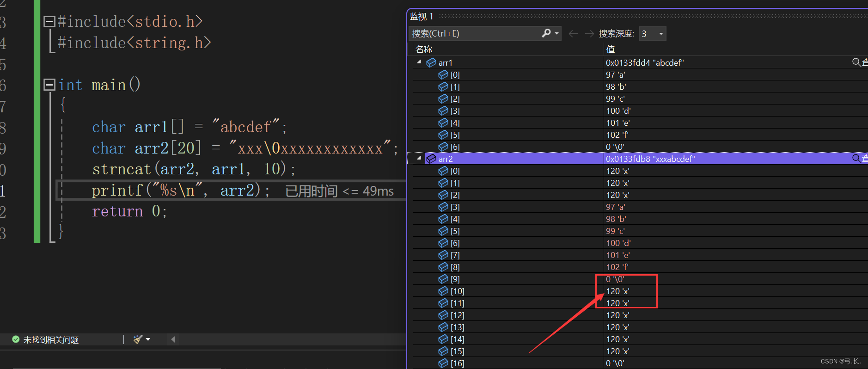The image size is (868, 369).
Task: Collapse the main function region
Action: (49, 85)
